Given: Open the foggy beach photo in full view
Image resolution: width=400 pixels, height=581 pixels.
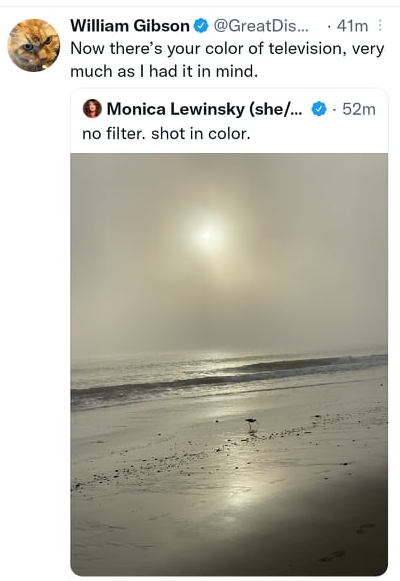Looking at the screenshot, I should 229,365.
